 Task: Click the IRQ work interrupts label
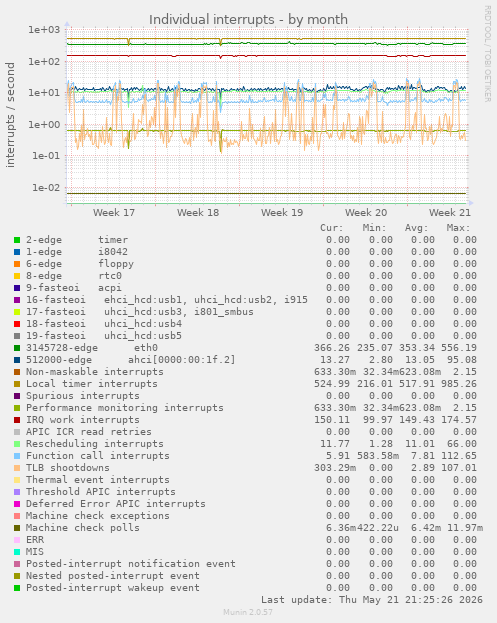click(83, 420)
